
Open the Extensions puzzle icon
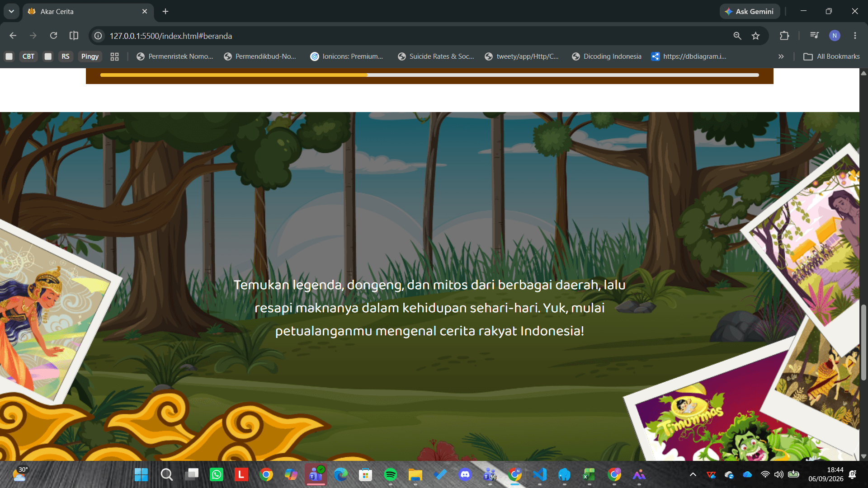pos(784,36)
